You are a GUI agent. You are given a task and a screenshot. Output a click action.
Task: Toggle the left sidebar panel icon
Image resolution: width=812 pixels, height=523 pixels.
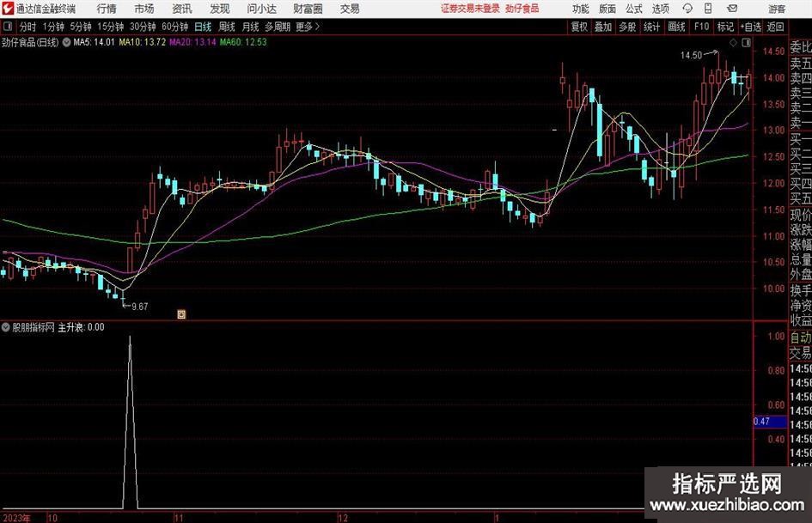pos(8,27)
